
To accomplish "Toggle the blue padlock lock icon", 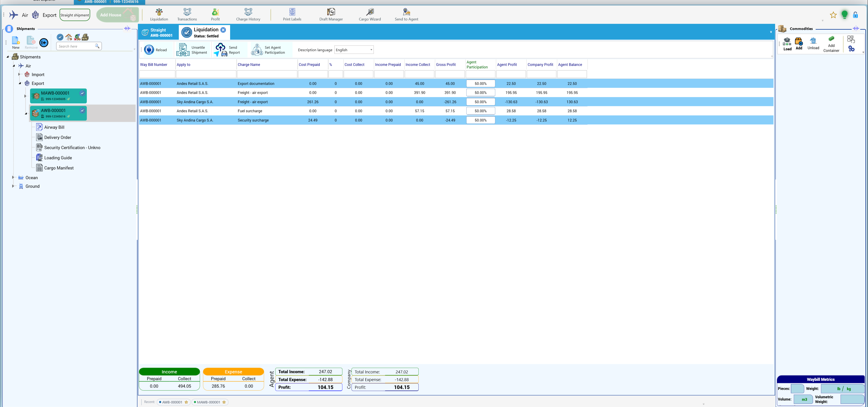I will coord(856,15).
